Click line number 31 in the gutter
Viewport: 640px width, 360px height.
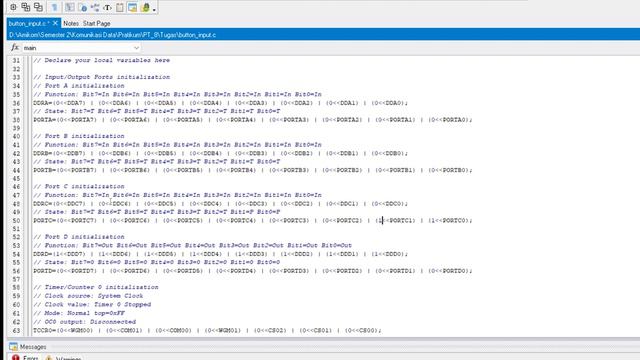tap(16, 60)
